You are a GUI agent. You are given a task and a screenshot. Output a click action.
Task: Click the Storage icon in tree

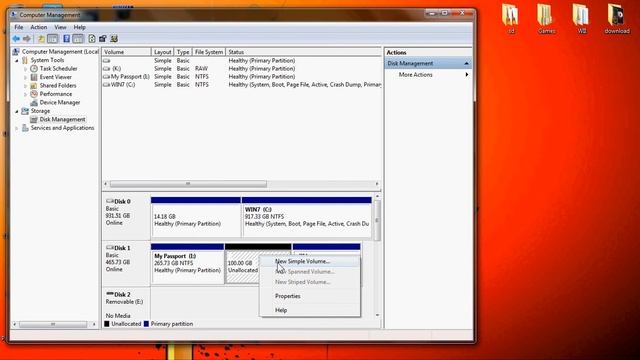[25, 111]
